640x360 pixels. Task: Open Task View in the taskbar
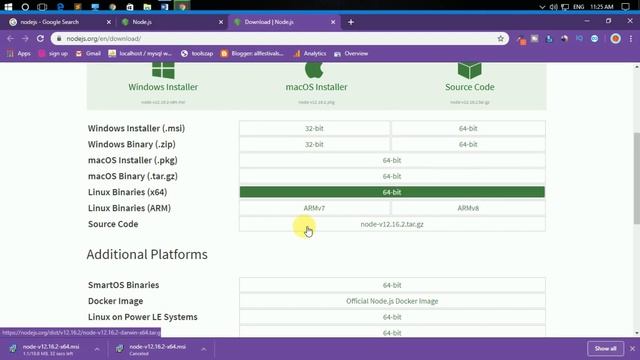[42, 7]
